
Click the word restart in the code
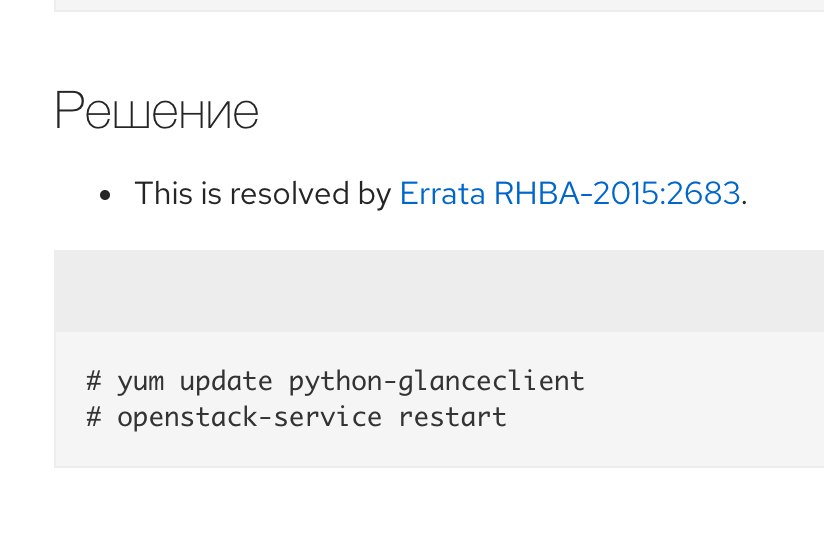(452, 417)
